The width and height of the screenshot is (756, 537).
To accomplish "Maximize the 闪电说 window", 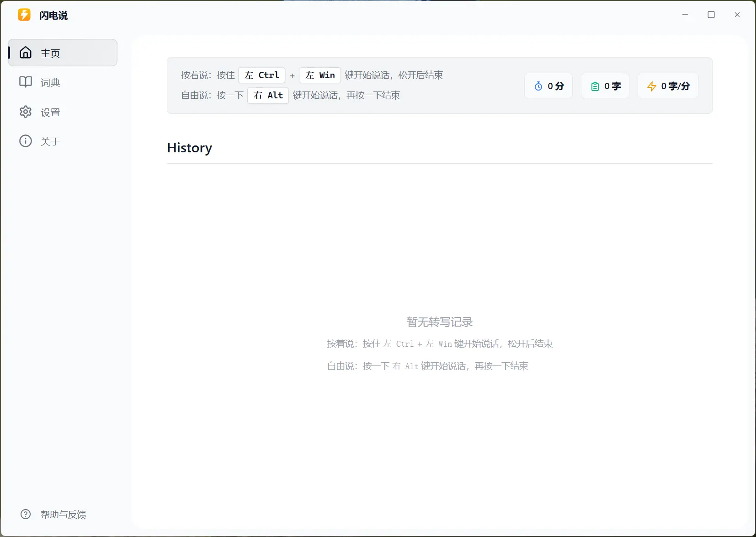I will (711, 15).
